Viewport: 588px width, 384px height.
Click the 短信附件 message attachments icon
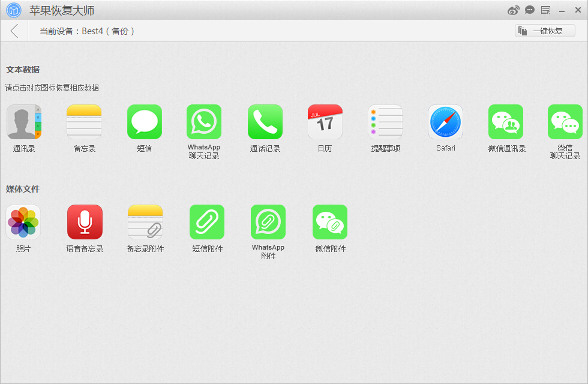click(207, 222)
